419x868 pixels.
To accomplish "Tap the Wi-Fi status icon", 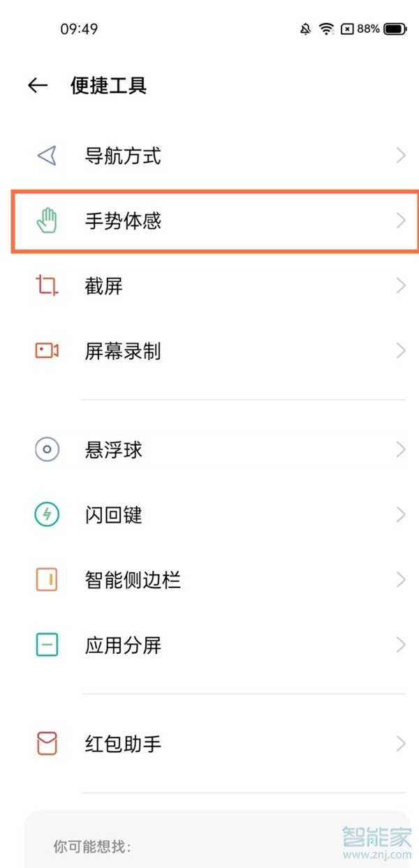I will 326,29.
